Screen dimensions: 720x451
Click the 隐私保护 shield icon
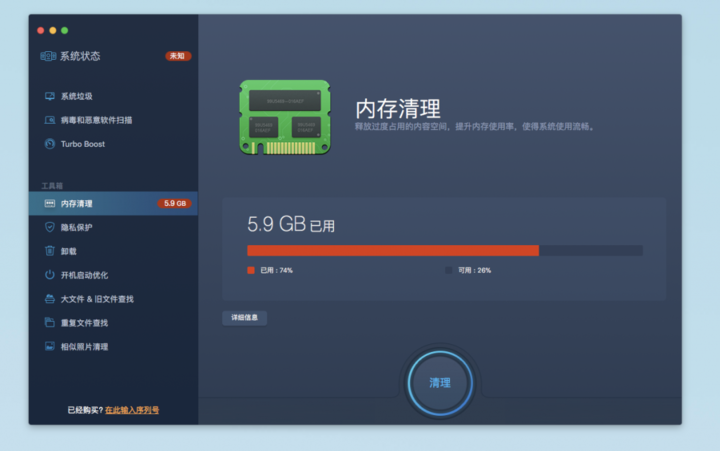tap(49, 227)
